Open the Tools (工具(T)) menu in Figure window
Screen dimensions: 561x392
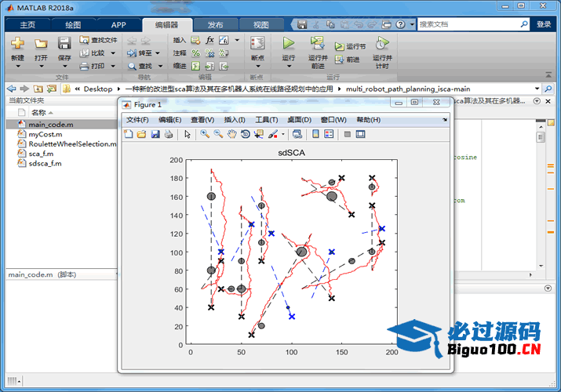(x=267, y=120)
